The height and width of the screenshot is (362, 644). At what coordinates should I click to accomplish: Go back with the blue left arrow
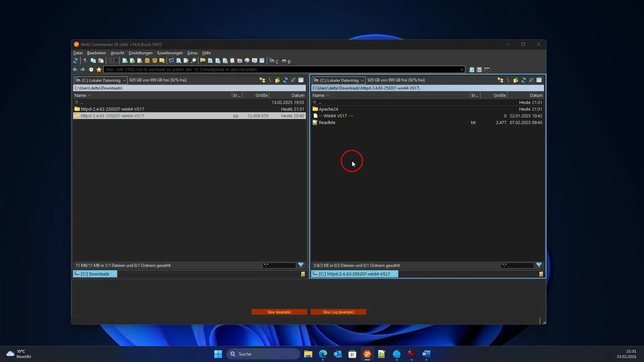75,69
